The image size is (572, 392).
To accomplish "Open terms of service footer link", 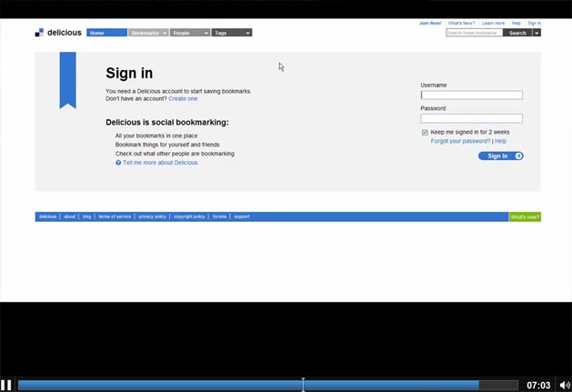I will (115, 216).
